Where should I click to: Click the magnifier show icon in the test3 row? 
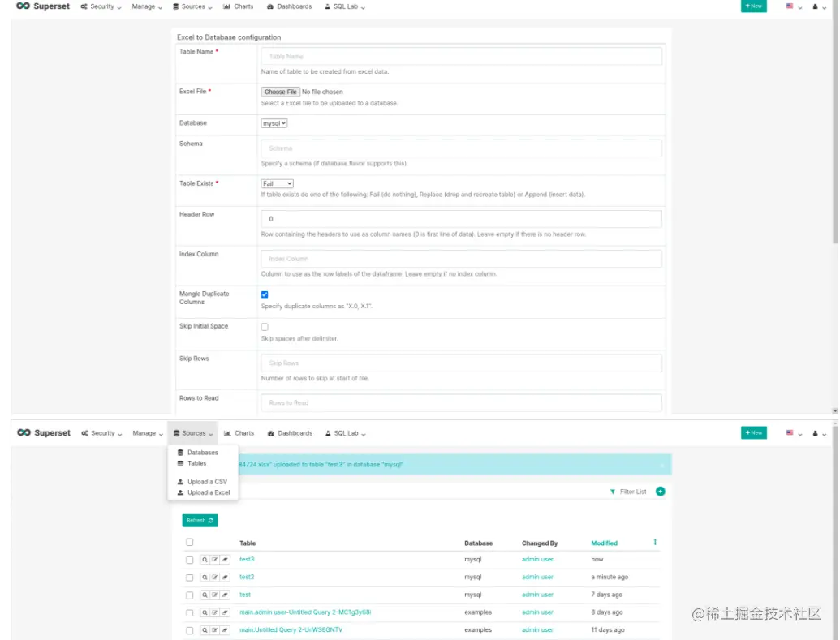(205, 560)
